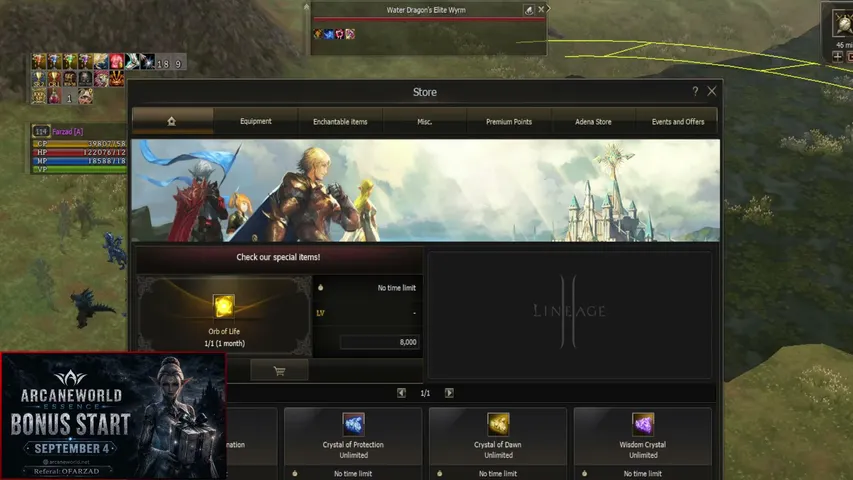Click the minimap plus zoom button
Screen dimensions: 853x480
click(x=838, y=57)
